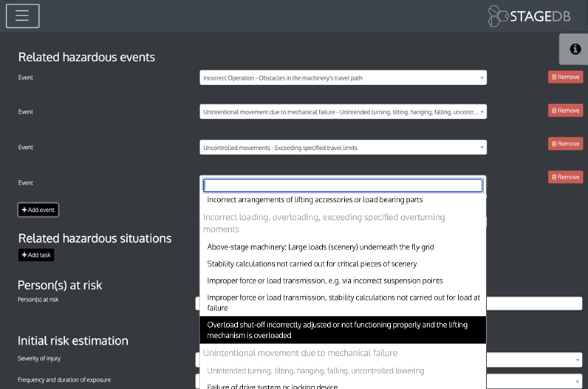Remove the Incorrect Operation event

click(565, 77)
